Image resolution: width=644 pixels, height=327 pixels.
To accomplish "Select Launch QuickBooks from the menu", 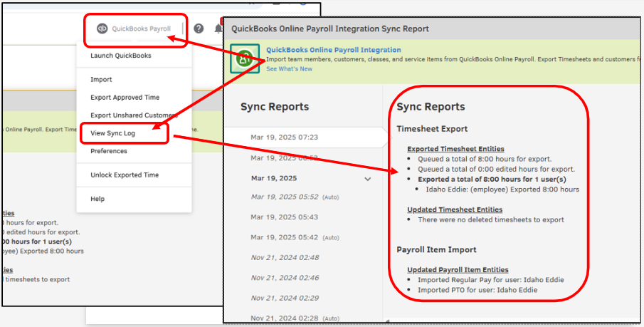I will tap(121, 56).
